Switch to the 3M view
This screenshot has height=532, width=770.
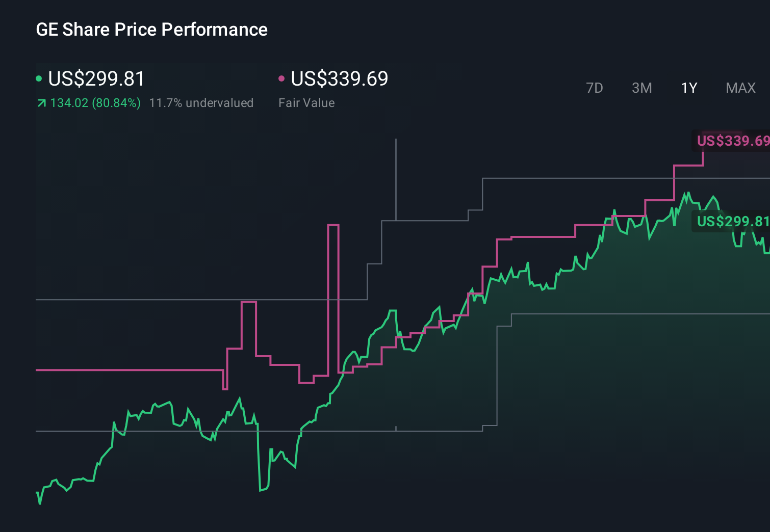pos(641,88)
